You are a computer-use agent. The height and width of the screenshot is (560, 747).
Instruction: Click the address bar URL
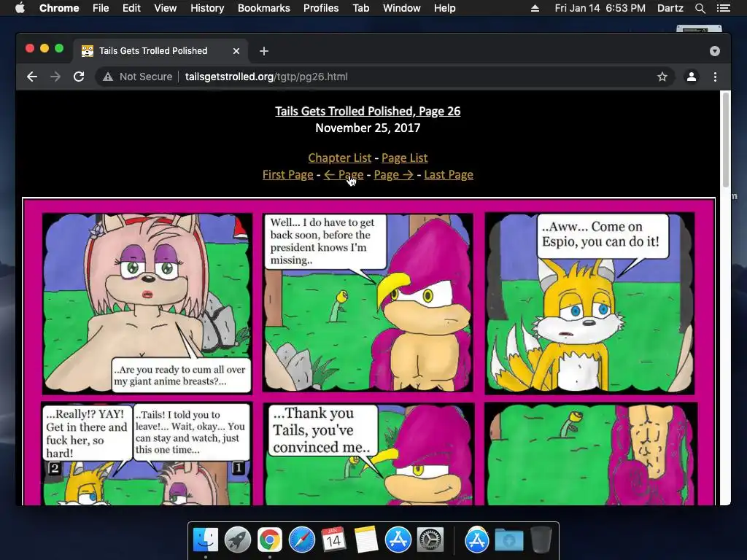click(266, 77)
